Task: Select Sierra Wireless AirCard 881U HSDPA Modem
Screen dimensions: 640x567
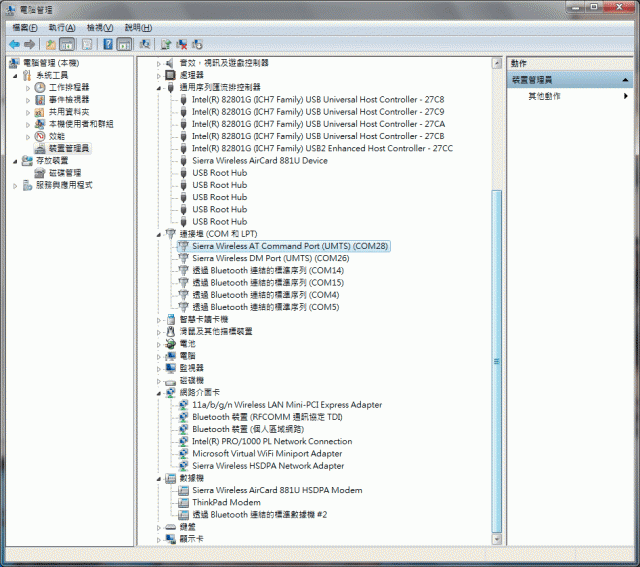Action: click(x=277, y=490)
